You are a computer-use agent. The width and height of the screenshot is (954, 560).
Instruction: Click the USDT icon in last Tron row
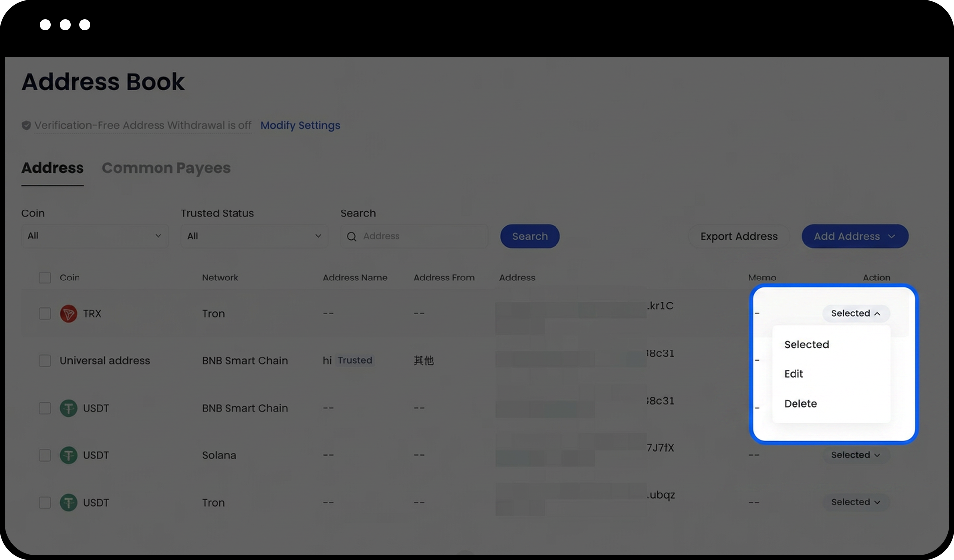pyautogui.click(x=68, y=503)
